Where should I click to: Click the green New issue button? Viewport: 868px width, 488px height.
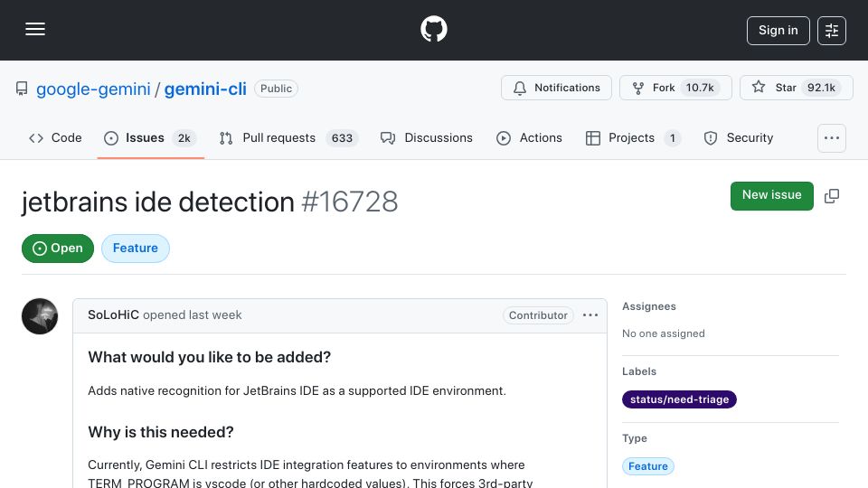click(771, 195)
